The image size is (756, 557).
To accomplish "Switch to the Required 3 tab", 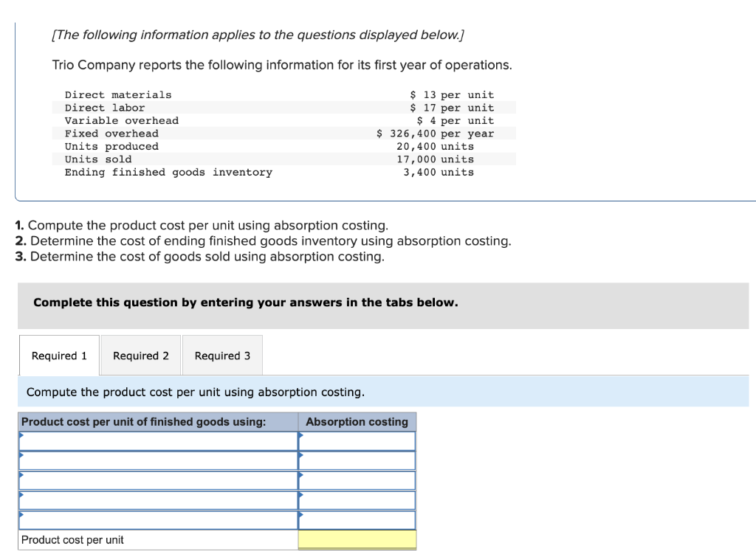I will [x=221, y=355].
